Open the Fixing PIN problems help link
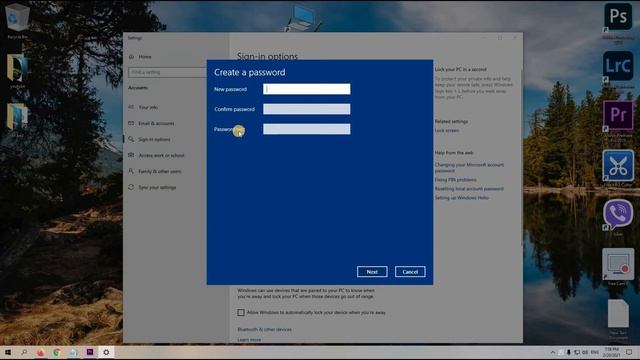 pyautogui.click(x=455, y=180)
